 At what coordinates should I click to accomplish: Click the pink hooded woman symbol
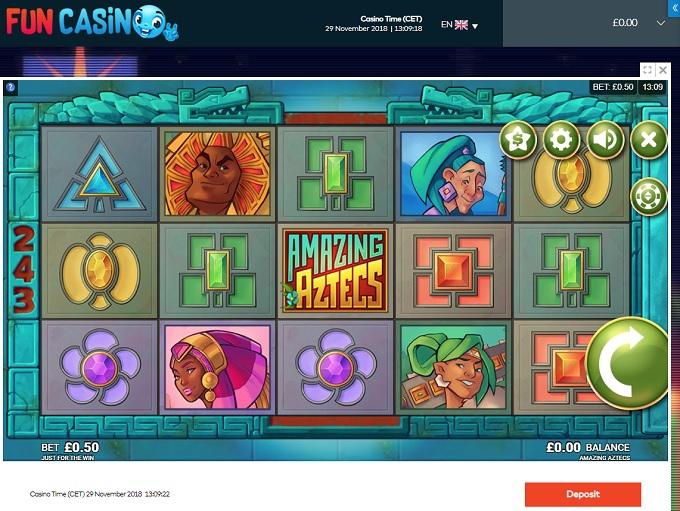(x=217, y=367)
